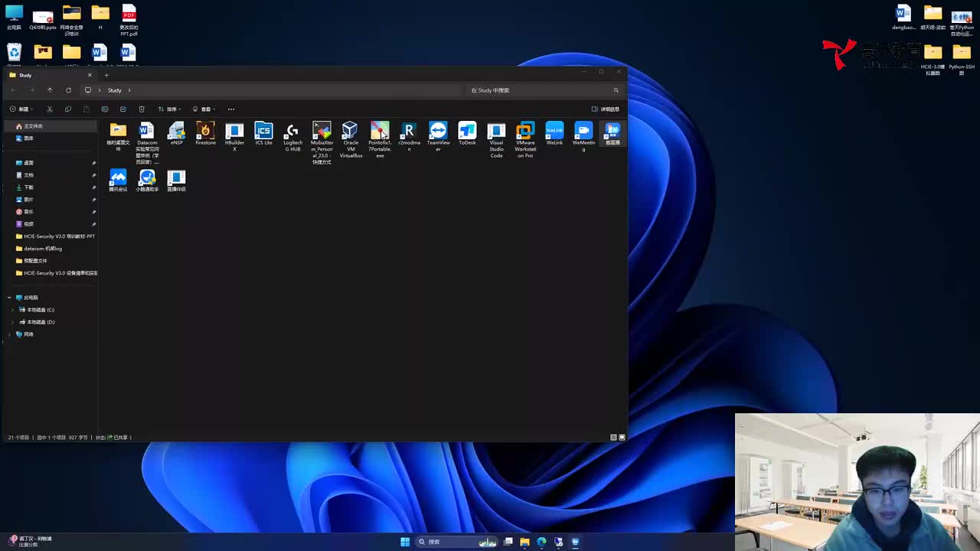Select the Pointofix Portable exe file

380,140
